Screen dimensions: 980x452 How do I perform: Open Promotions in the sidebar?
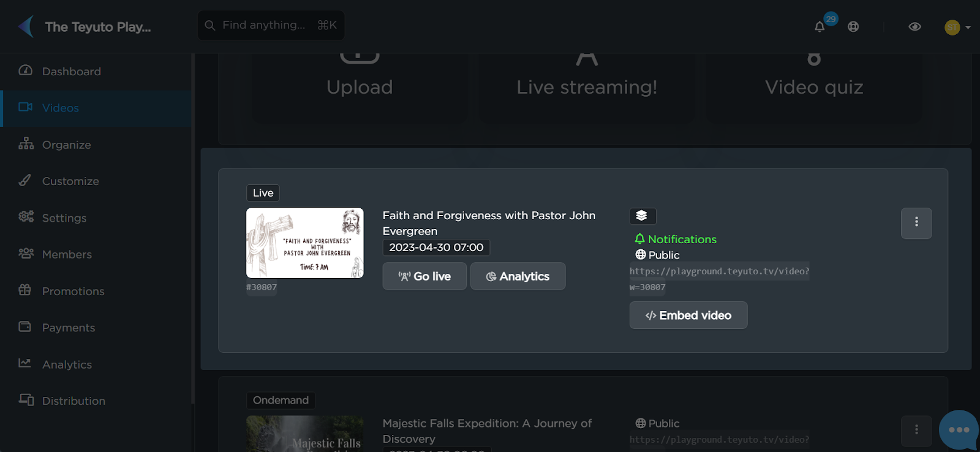(96, 291)
